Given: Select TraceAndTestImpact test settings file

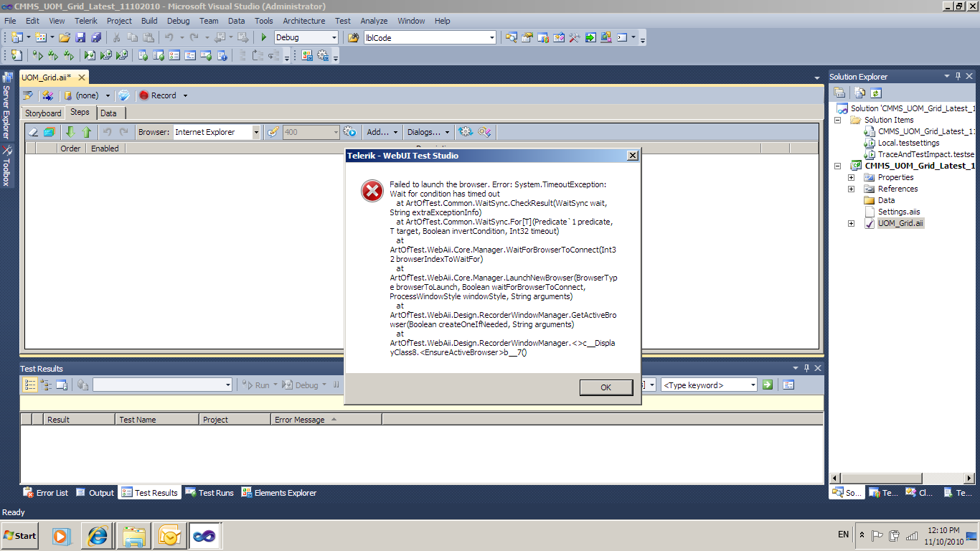Looking at the screenshot, I should (925, 154).
